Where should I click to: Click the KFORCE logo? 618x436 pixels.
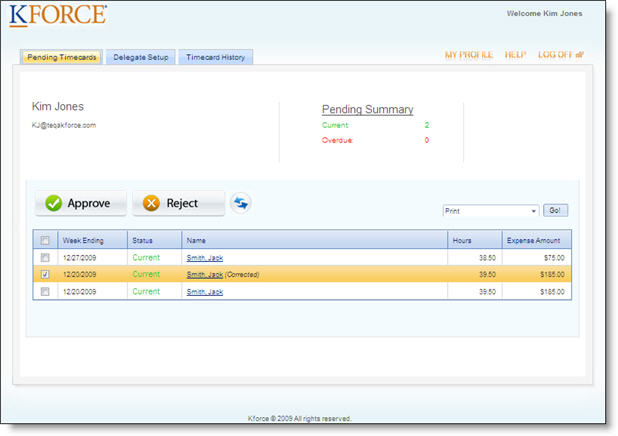58,16
